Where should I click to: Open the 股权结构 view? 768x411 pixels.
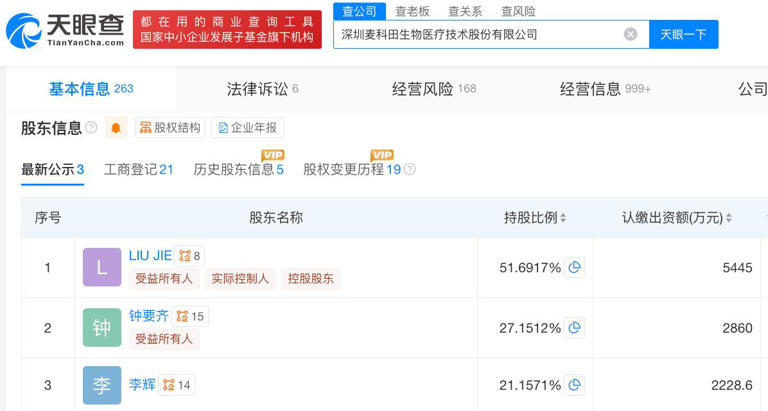(x=170, y=128)
